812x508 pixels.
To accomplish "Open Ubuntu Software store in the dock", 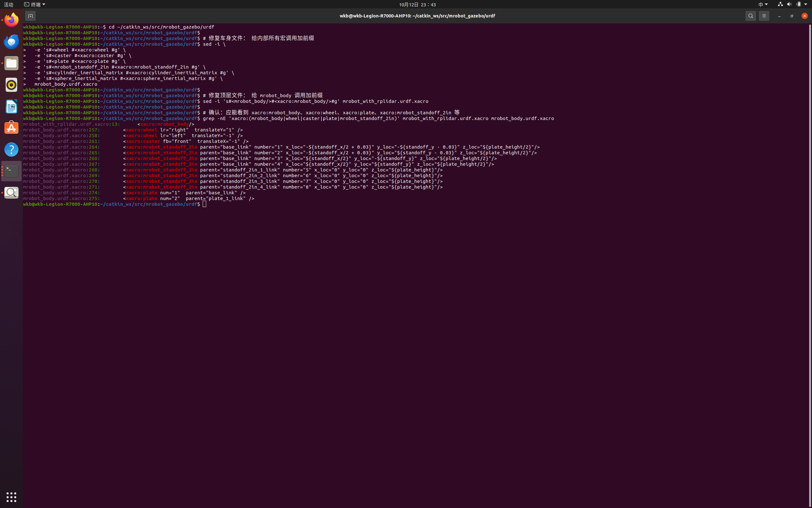I will 11,128.
